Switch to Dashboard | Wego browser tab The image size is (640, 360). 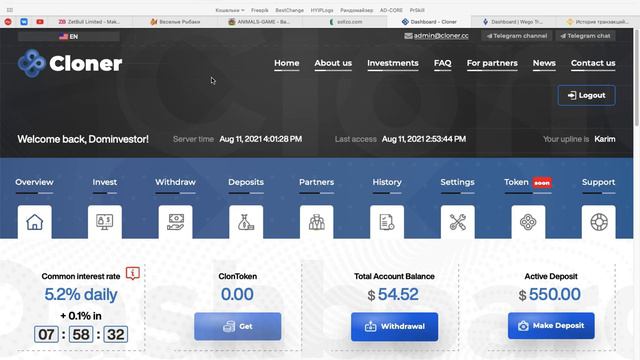513,22
